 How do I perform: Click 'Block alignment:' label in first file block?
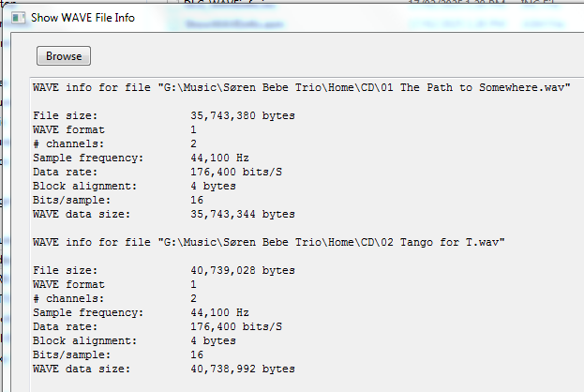[85, 186]
